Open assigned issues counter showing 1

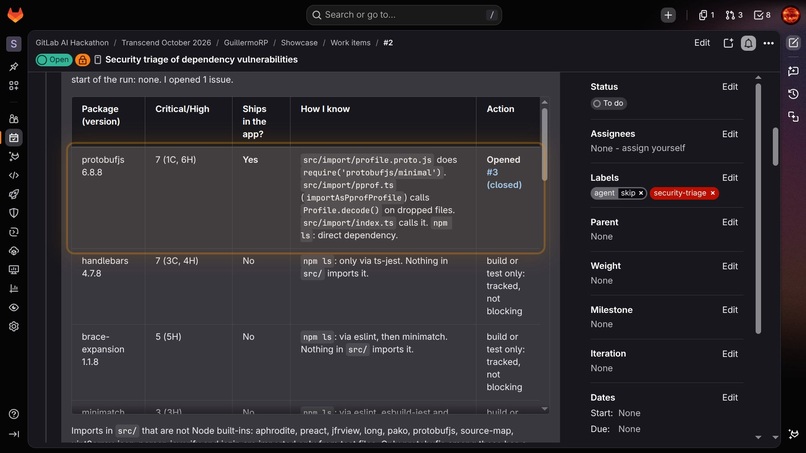click(x=706, y=15)
